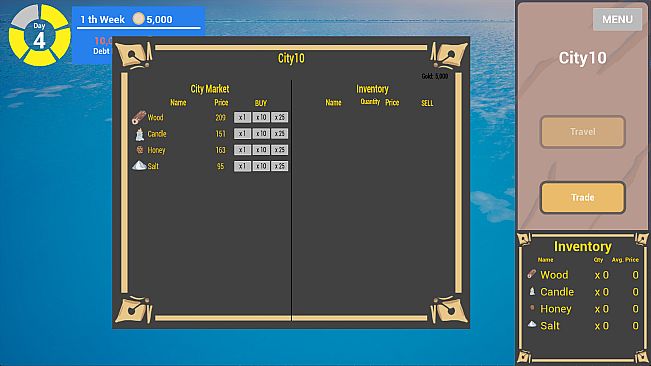Click Wood icon in side Inventory panel
The width and height of the screenshot is (651, 366).
point(531,274)
